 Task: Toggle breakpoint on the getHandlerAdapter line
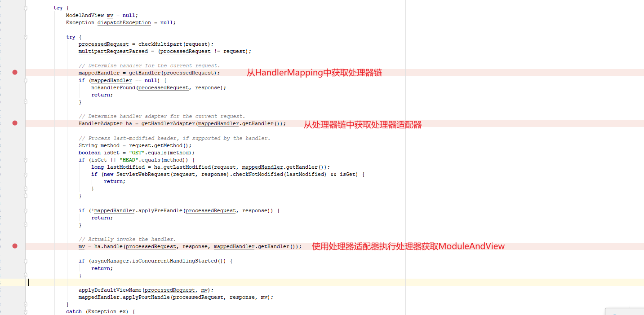15,123
